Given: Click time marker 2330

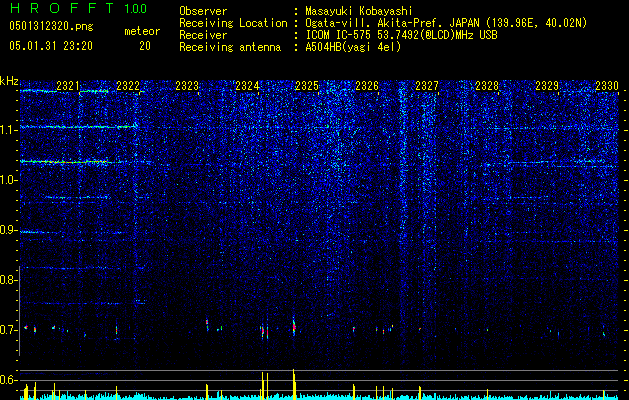Looking at the screenshot, I should click(607, 86).
